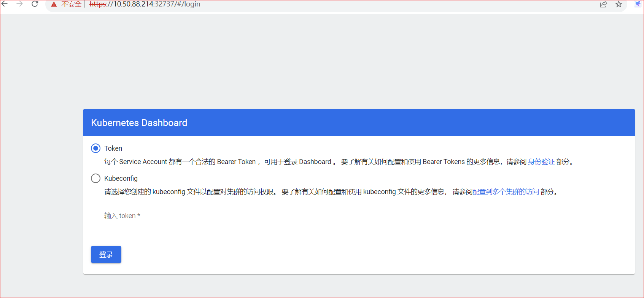The image size is (644, 298).
Task: Click the Kubeconfig option label text
Action: click(121, 178)
